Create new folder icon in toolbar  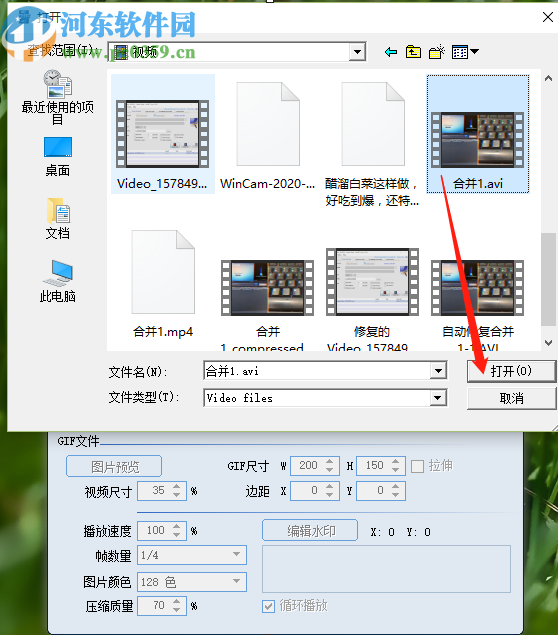(x=437, y=52)
